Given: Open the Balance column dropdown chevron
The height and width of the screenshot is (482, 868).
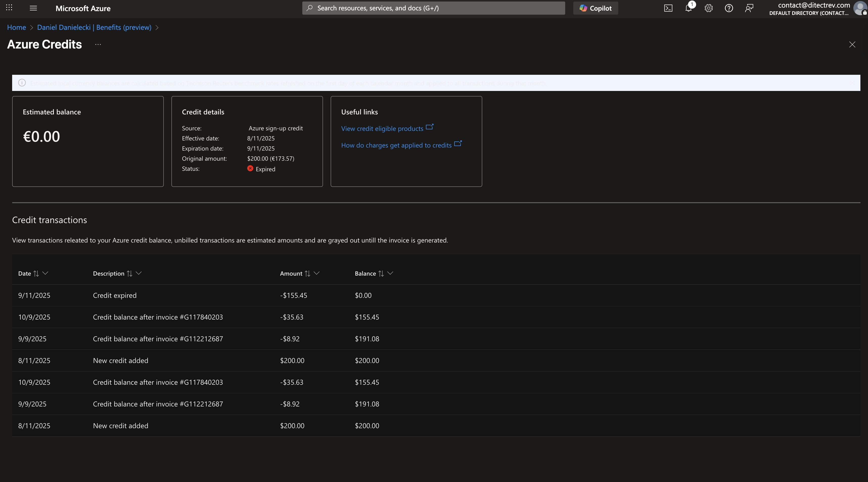Looking at the screenshot, I should click(390, 273).
